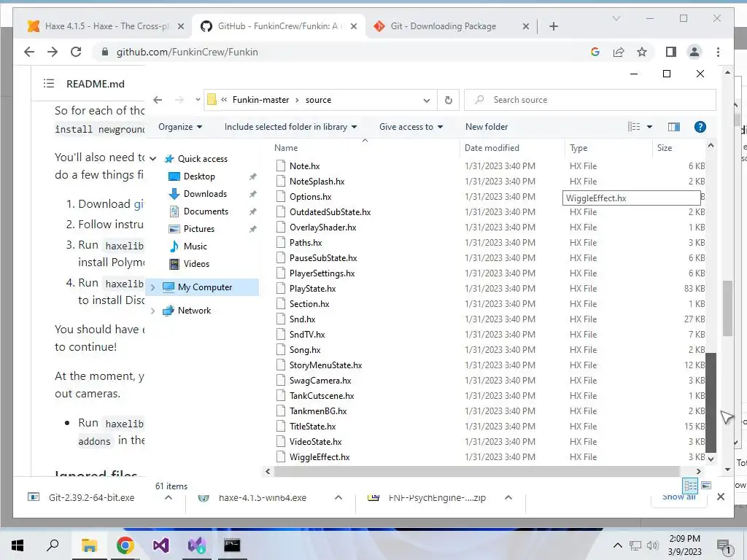The width and height of the screenshot is (747, 560).
Task: Open haxe-4.1.5 download options arrow
Action: point(338,497)
